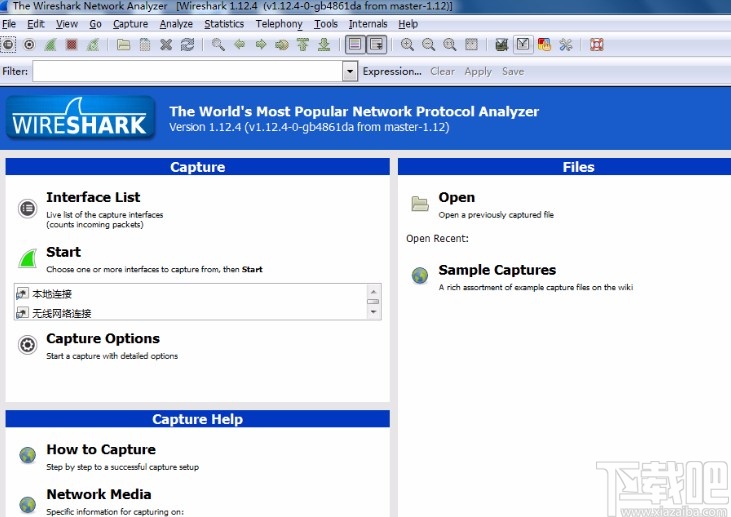Click the go to packet icon
Image resolution: width=731 pixels, height=517 pixels.
(x=282, y=45)
